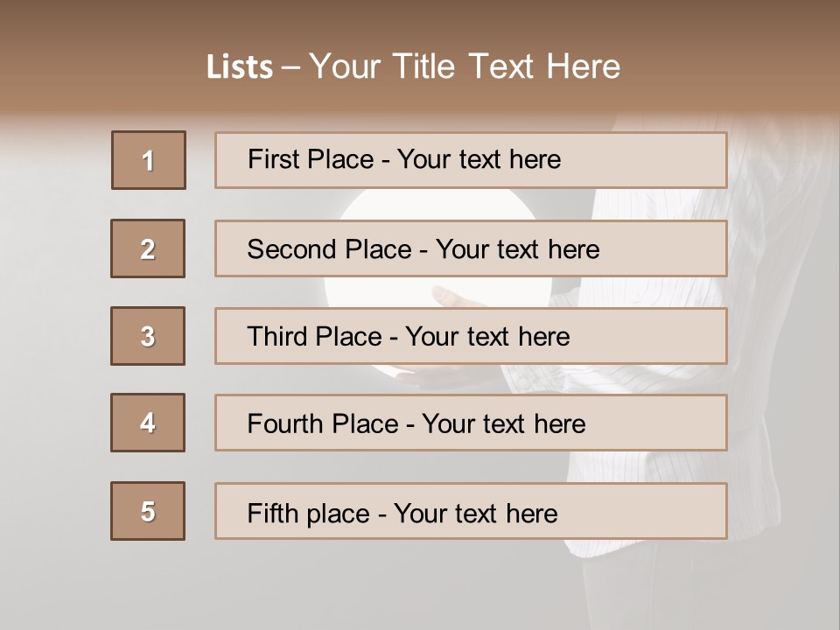
Task: Click the bold word Lists in title
Action: 240,66
